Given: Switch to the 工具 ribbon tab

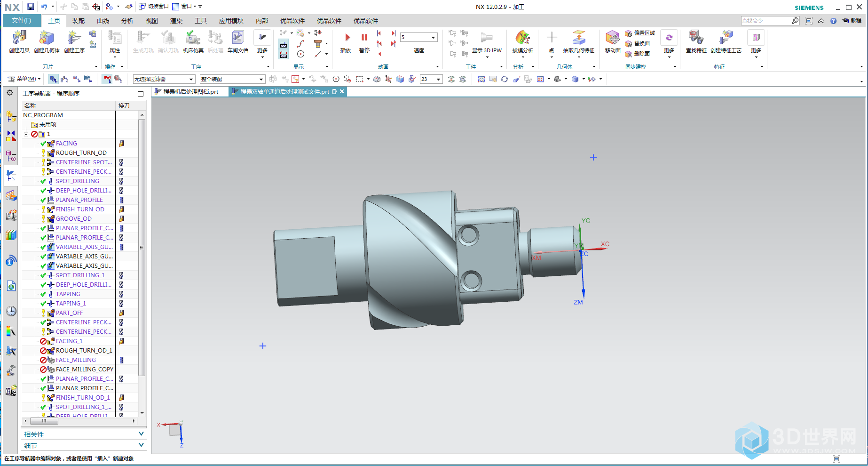Looking at the screenshot, I should click(x=201, y=21).
